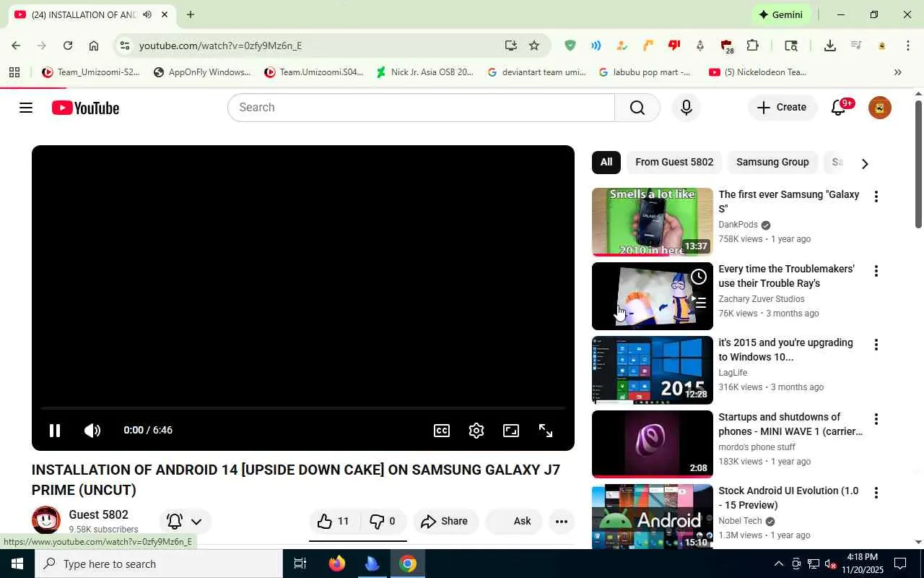Open the Windows 10 2015 video thumbnail
This screenshot has width=924, height=578.
pos(653,370)
